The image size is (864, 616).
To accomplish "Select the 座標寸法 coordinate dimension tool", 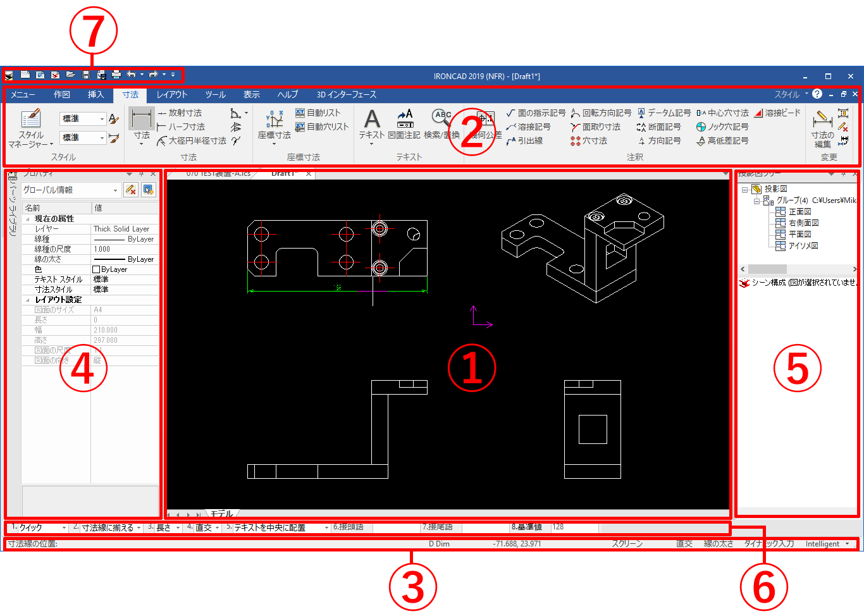I will (274, 125).
